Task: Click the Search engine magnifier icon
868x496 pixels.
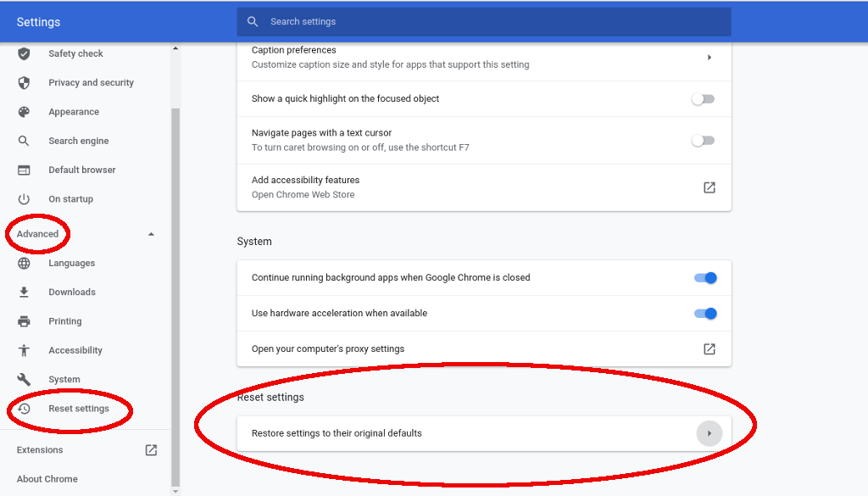Action: point(24,141)
